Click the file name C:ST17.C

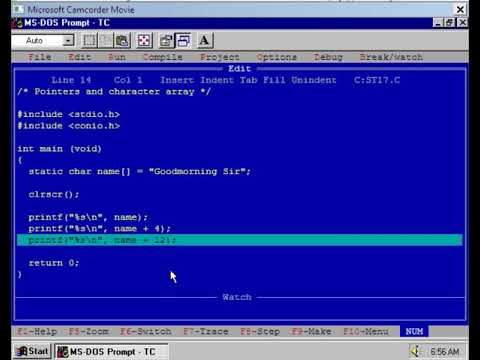pos(377,80)
